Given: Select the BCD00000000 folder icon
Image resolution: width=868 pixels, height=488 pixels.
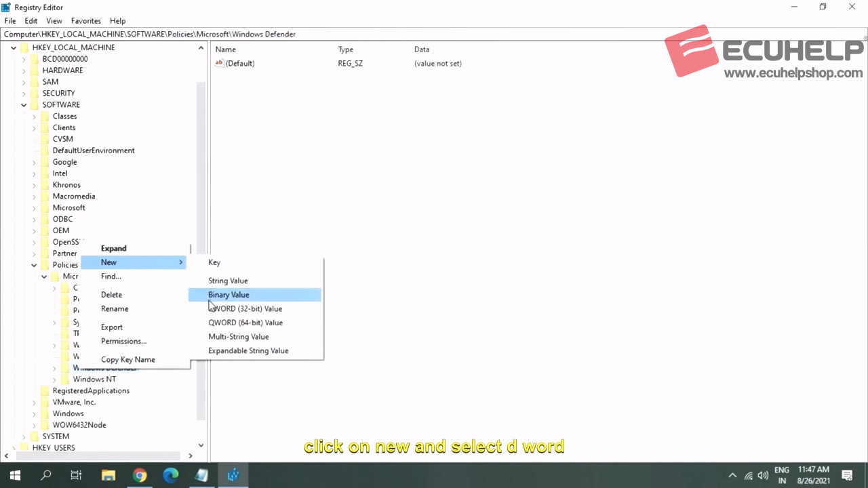Looking at the screenshot, I should (x=35, y=59).
